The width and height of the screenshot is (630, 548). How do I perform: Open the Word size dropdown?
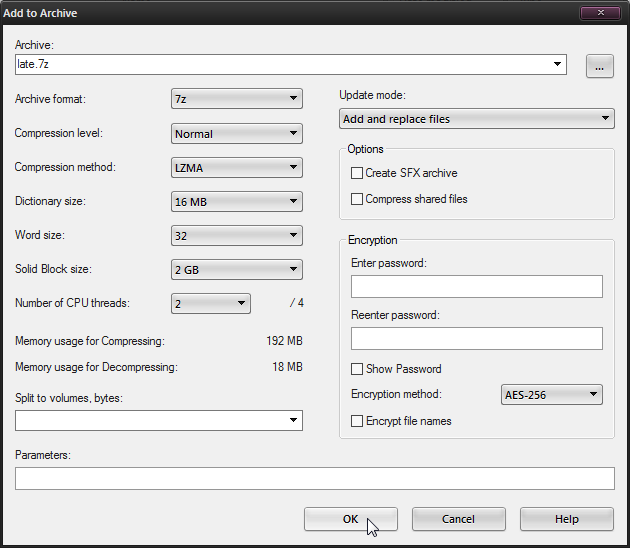point(236,236)
